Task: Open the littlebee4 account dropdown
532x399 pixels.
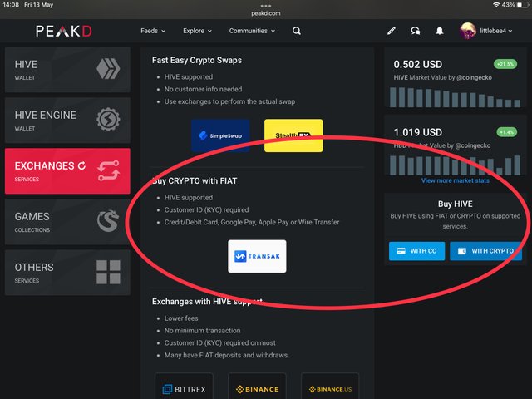Action: (x=495, y=31)
